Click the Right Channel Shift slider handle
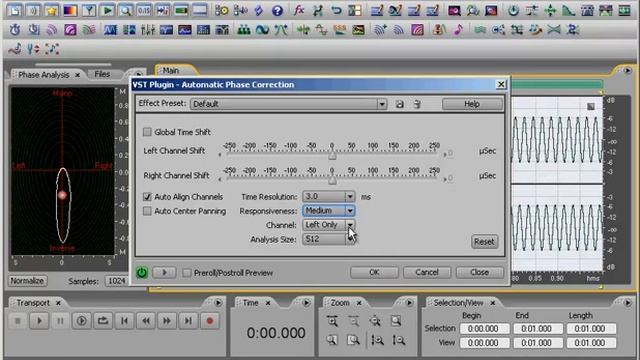The image size is (640, 360). 332,180
